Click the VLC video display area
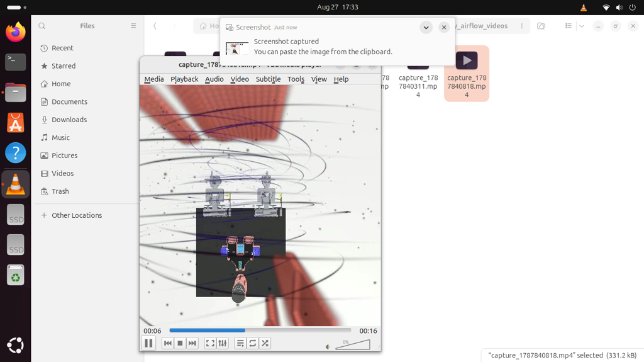The width and height of the screenshot is (644, 362). (260, 205)
